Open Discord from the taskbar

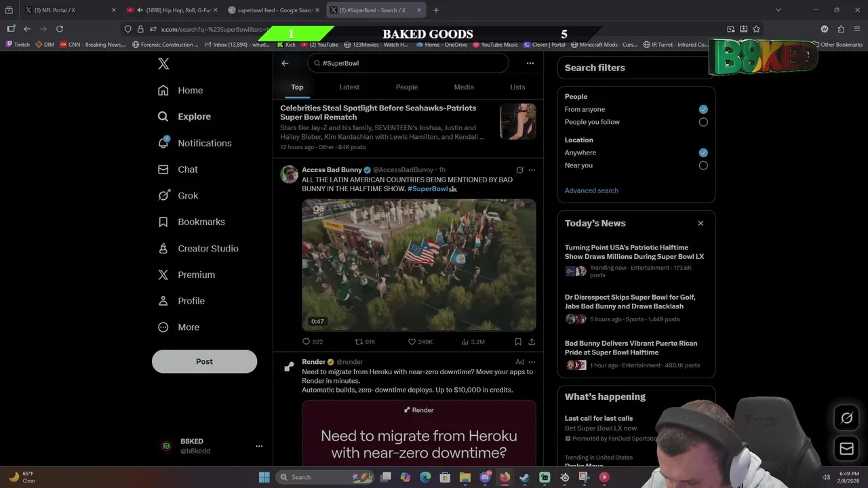click(x=485, y=477)
